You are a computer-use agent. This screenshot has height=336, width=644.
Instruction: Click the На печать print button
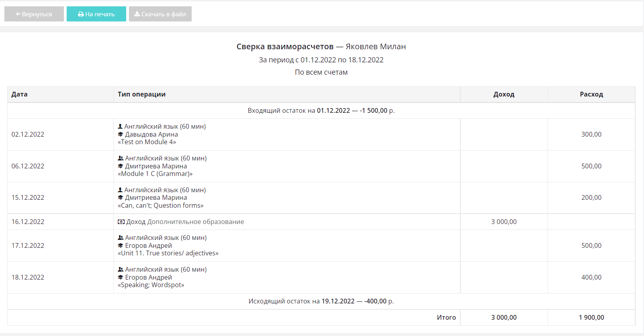point(96,14)
